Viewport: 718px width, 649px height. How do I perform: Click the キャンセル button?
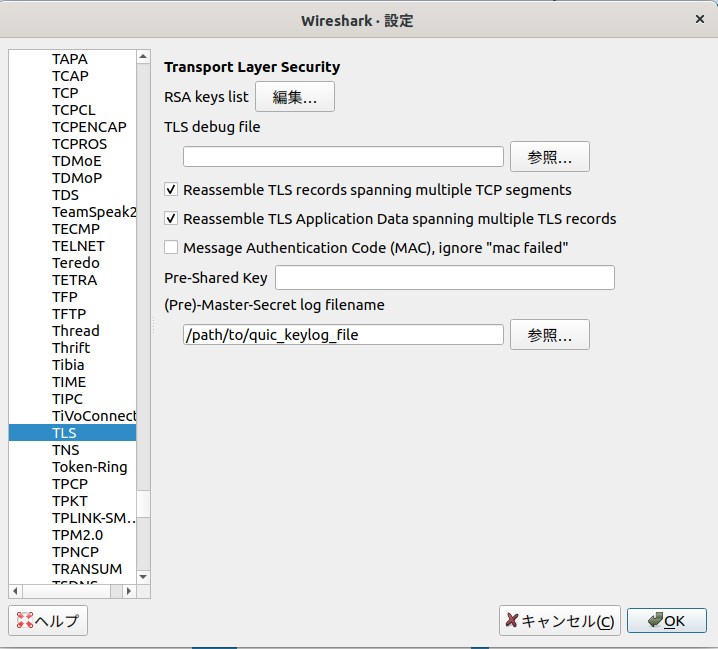tap(560, 621)
